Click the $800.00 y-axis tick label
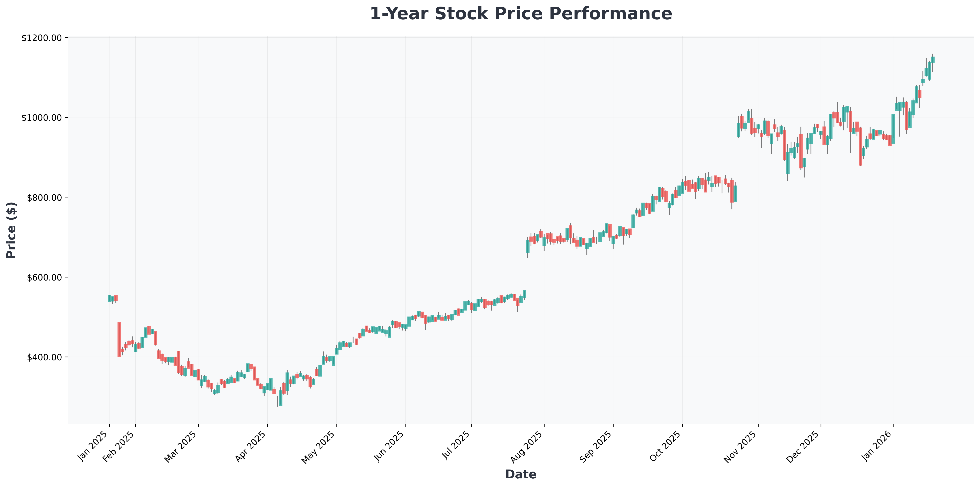Image resolution: width=980 pixels, height=487 pixels. (43, 197)
